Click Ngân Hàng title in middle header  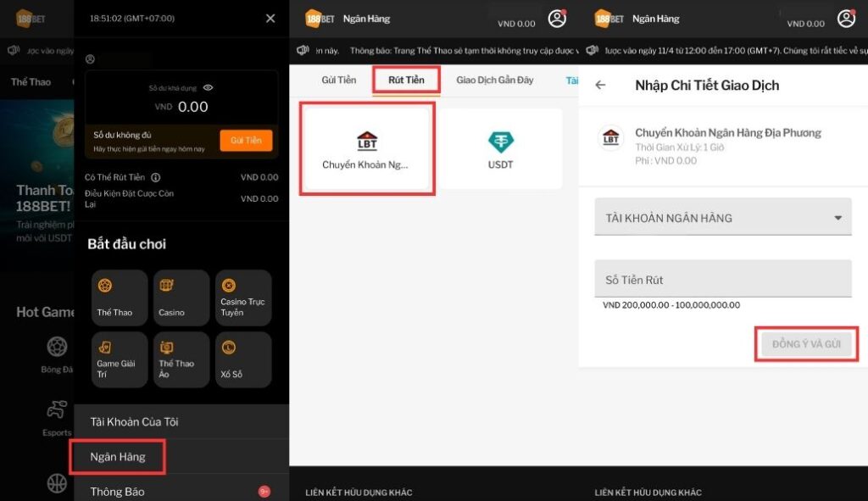pos(366,19)
